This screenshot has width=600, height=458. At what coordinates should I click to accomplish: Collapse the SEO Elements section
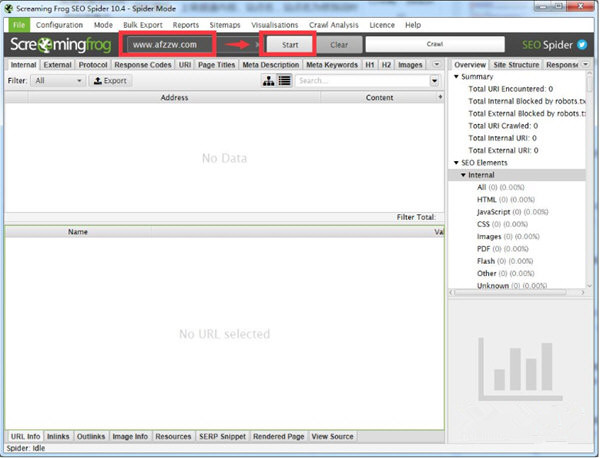457,162
